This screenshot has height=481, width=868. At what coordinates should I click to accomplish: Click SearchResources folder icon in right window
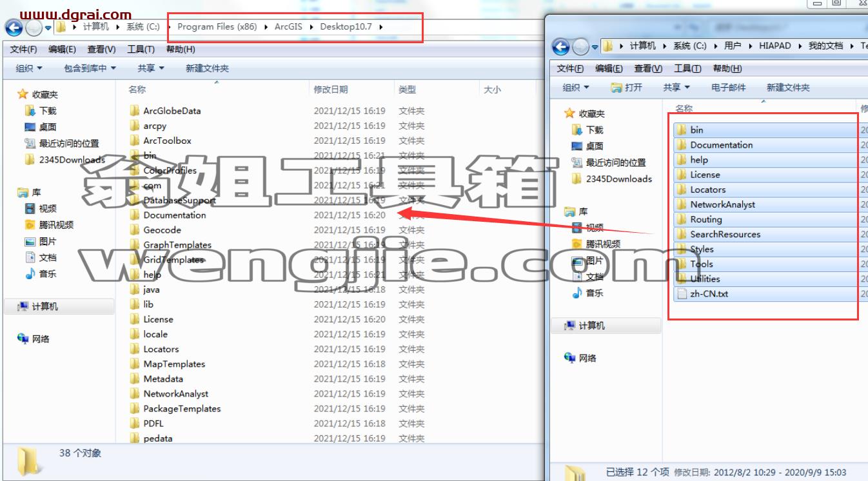coord(681,234)
